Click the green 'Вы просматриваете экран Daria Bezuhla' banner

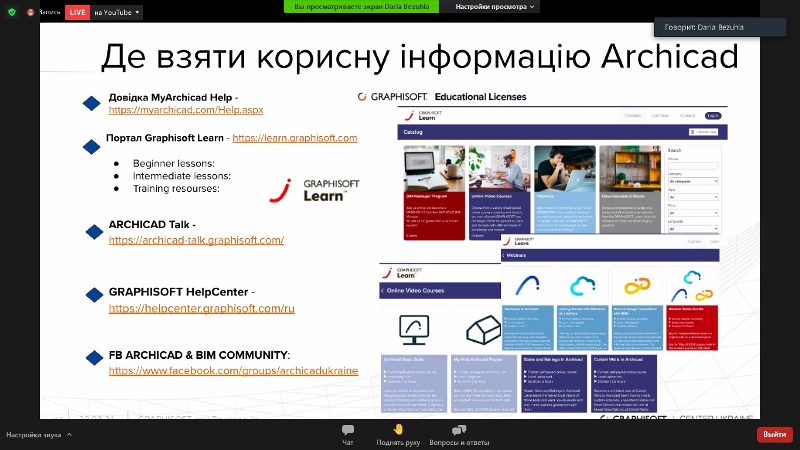click(x=361, y=7)
